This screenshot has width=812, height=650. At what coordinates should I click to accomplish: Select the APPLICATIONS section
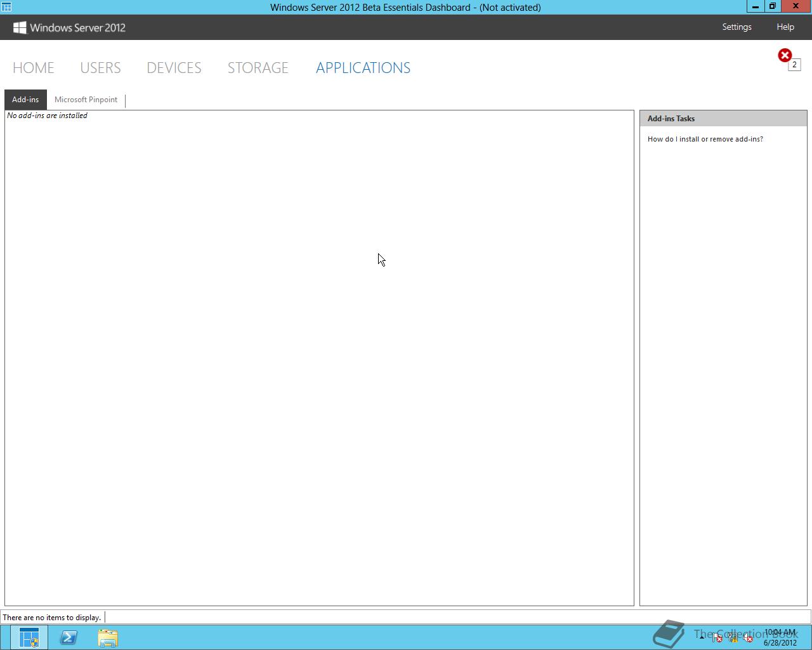point(363,68)
